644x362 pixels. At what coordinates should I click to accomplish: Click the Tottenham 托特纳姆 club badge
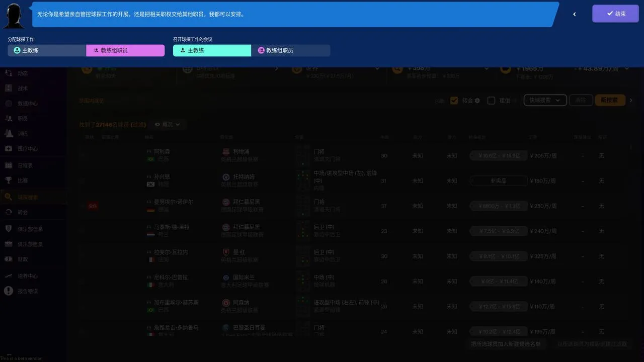[226, 177]
